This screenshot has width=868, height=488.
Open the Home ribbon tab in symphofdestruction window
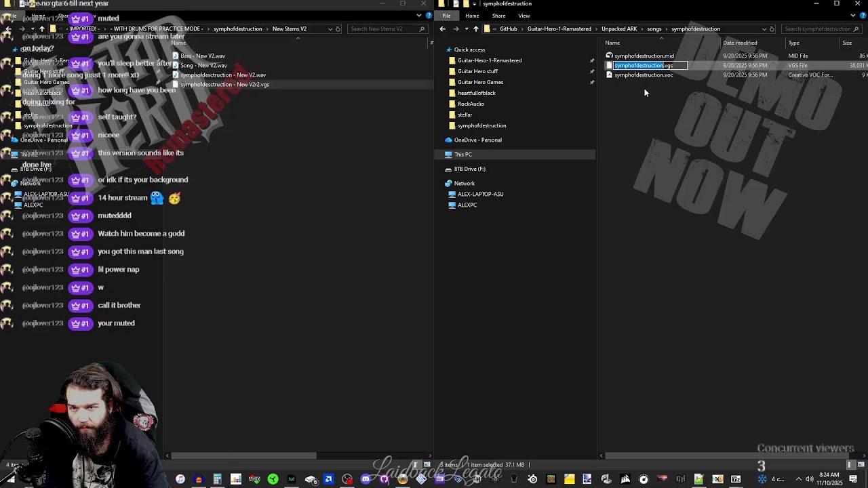point(473,16)
